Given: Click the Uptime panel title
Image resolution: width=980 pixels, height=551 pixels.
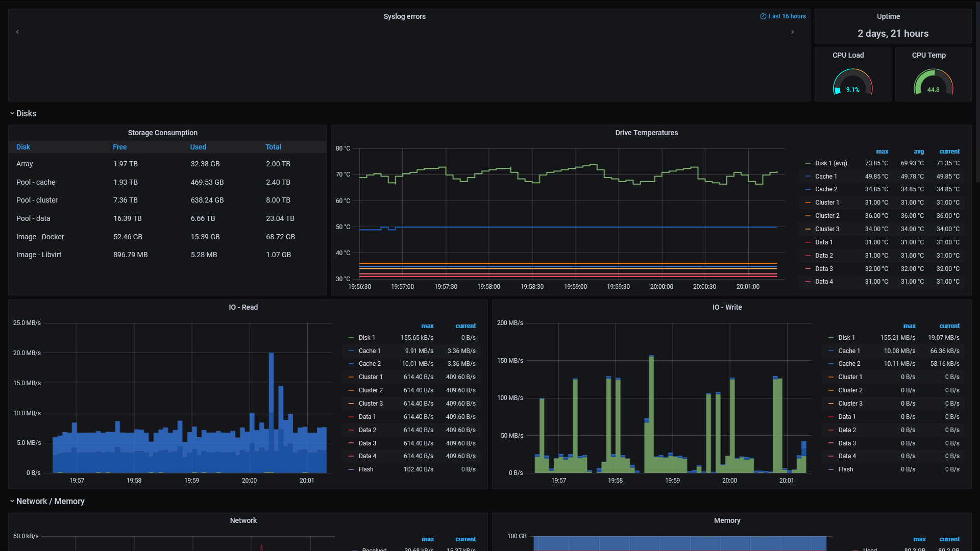Looking at the screenshot, I should point(888,16).
